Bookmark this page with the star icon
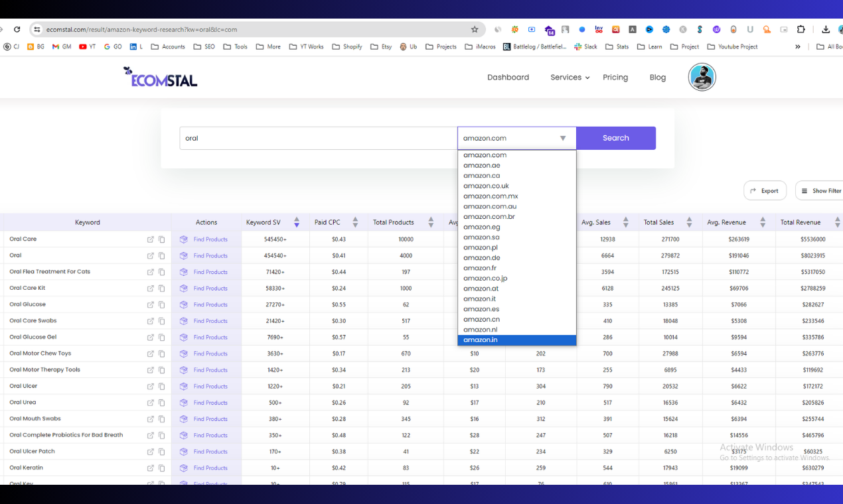 475,29
